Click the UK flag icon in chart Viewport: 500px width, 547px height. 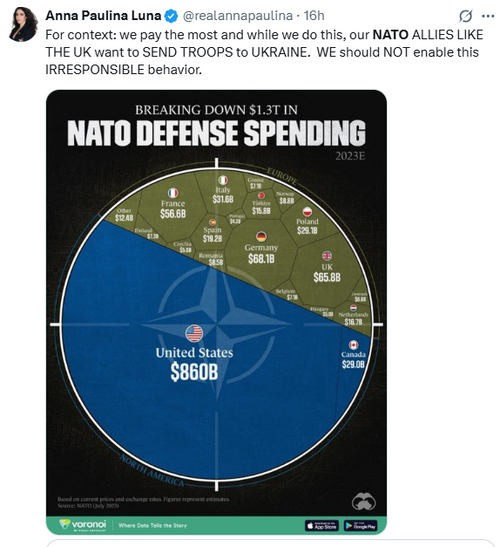coord(327,256)
